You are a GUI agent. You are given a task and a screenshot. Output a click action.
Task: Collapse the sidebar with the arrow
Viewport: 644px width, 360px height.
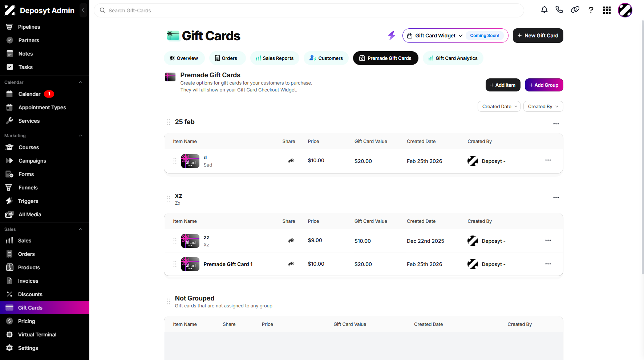pos(83,10)
